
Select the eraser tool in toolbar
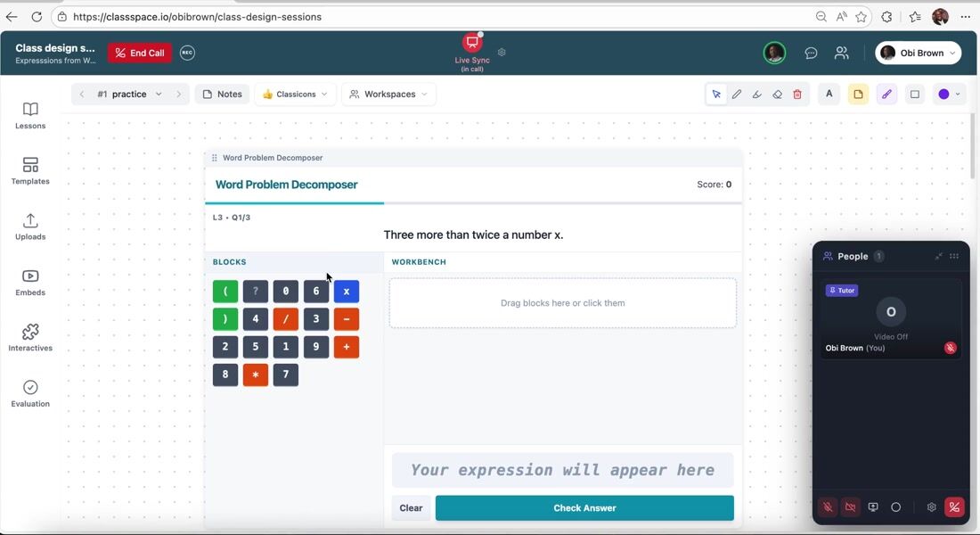point(777,95)
